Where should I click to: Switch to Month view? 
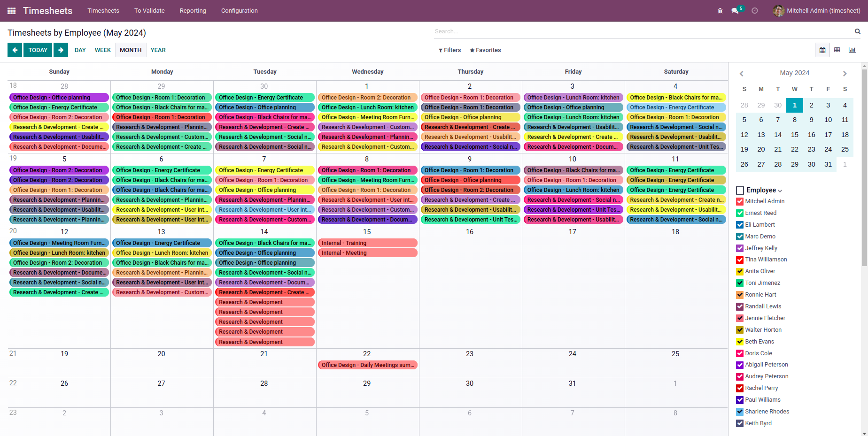pos(131,50)
